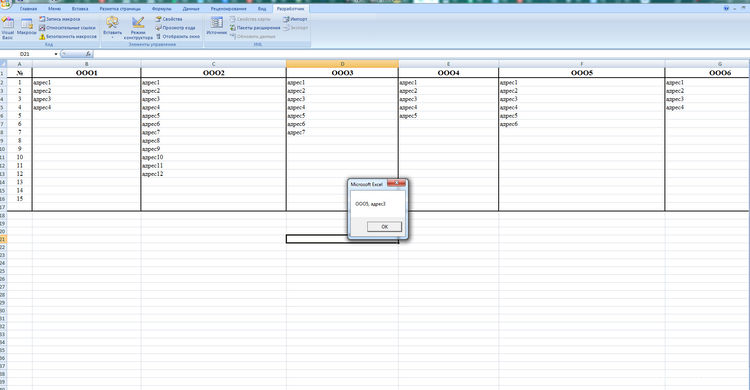Image resolution: width=750 pixels, height=390 pixels.
Task: Open the Visual Basic editor
Action: click(7, 28)
